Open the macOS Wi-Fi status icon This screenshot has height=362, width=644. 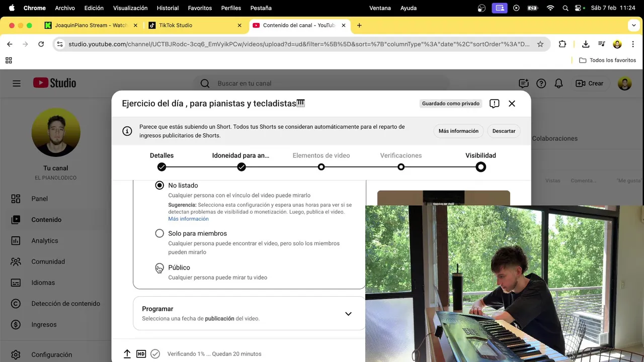click(x=550, y=8)
